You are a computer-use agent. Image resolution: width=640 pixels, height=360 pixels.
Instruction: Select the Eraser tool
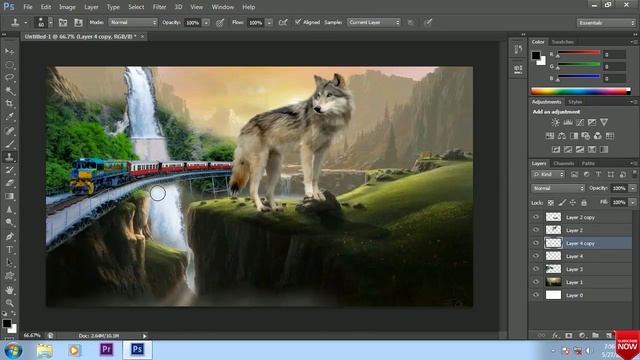9,183
